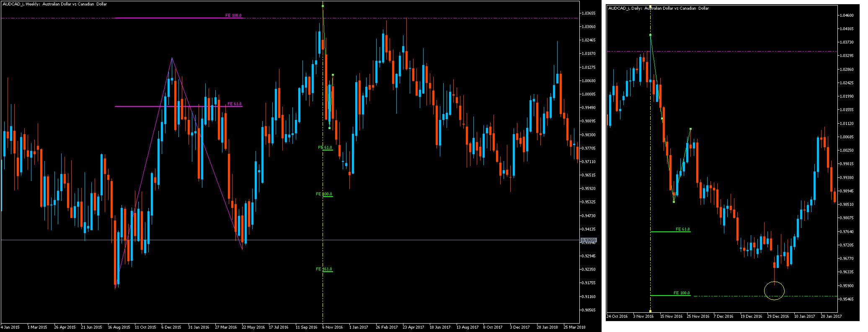Click the Weekly AUDCAD chart title text
Viewport: 868px width, 332px height.
(54, 4)
